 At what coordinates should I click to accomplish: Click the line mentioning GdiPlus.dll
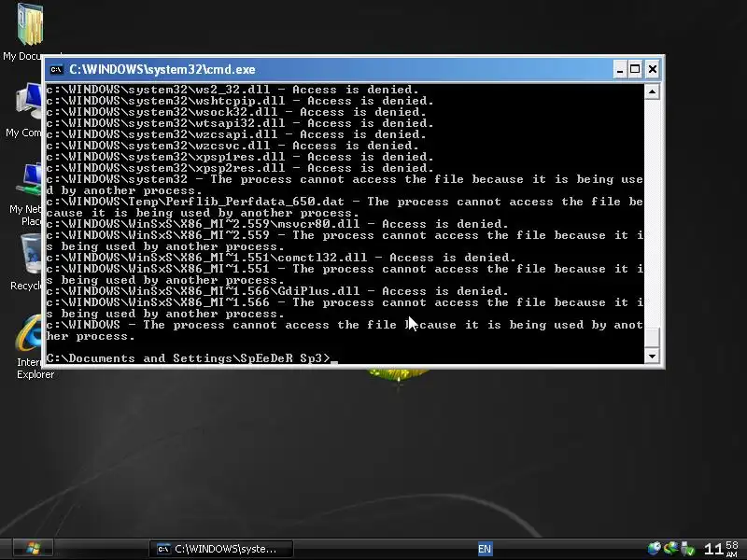tap(277, 291)
